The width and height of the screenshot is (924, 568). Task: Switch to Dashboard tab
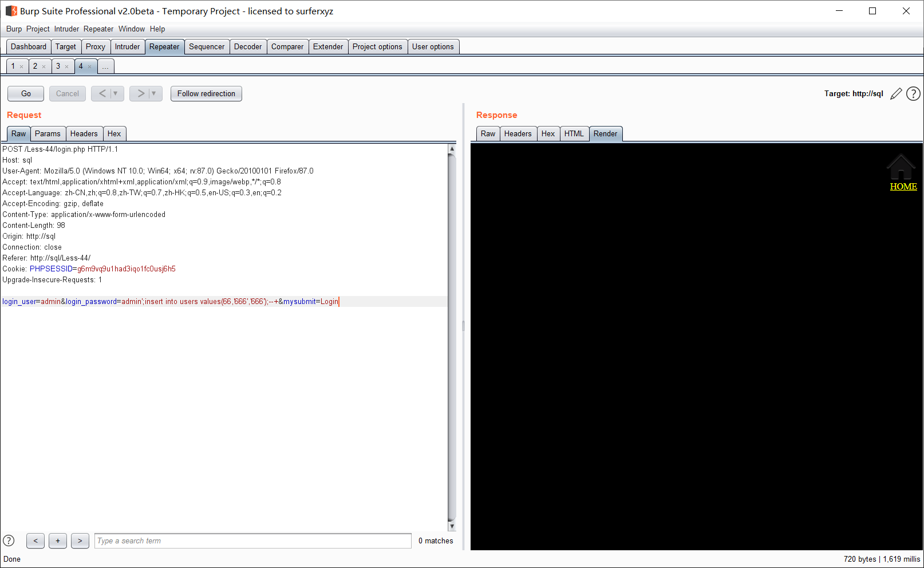(29, 47)
